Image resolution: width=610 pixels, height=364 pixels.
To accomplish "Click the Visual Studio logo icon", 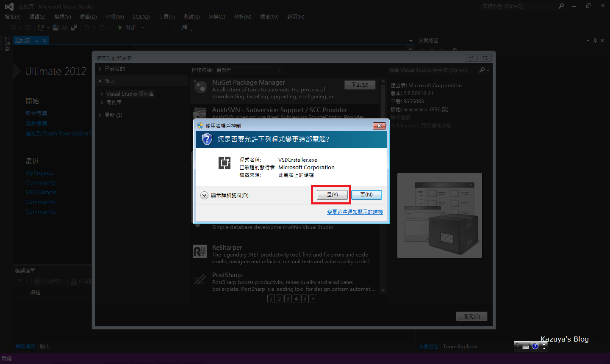I will click(9, 6).
